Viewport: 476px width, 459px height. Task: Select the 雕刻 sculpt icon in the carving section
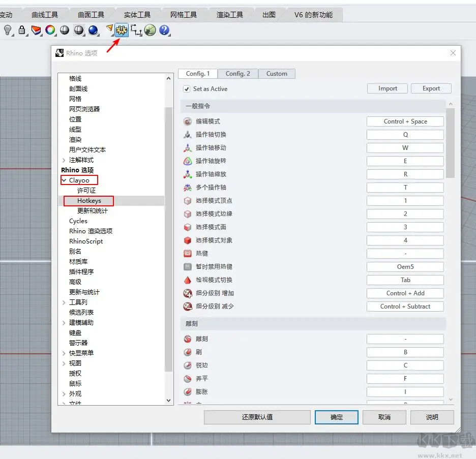point(187,339)
